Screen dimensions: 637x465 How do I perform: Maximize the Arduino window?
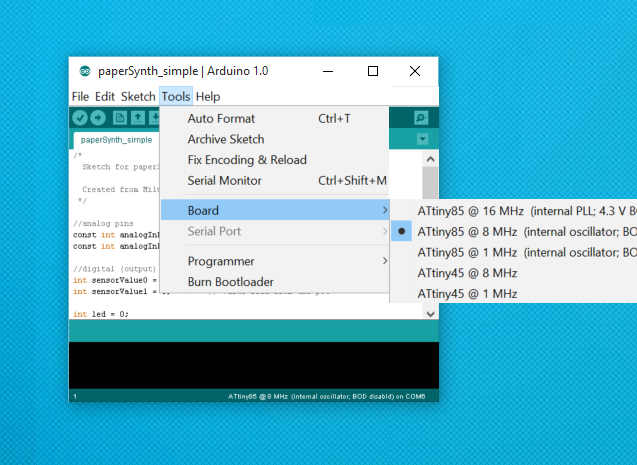[x=373, y=71]
